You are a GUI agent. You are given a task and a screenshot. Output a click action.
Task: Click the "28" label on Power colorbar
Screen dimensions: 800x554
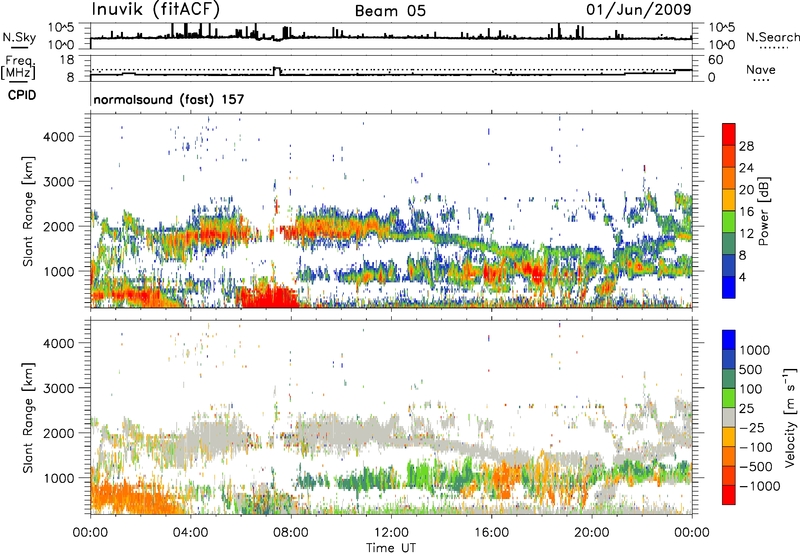pyautogui.click(x=746, y=146)
